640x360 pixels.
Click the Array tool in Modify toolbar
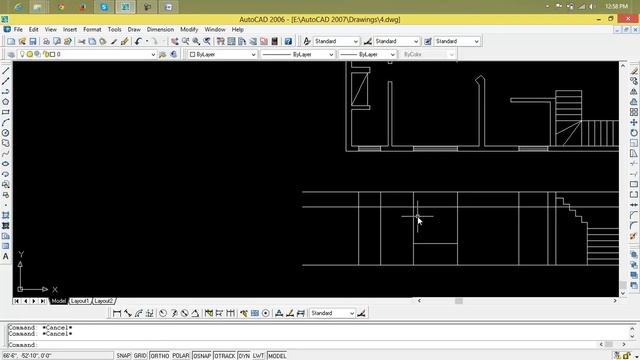point(633,112)
